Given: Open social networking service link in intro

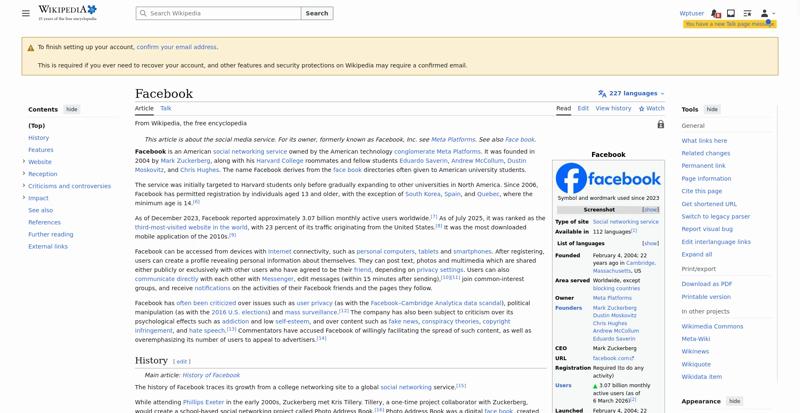Looking at the screenshot, I should pos(250,152).
